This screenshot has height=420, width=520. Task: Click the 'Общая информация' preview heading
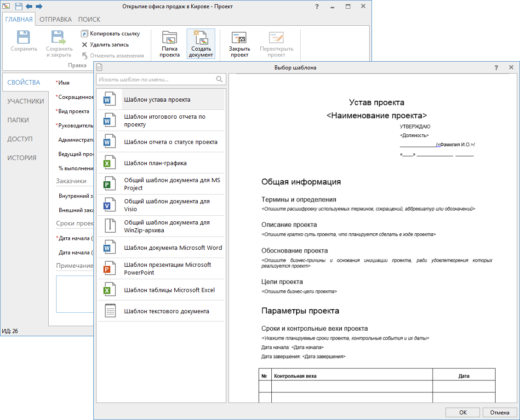(301, 182)
